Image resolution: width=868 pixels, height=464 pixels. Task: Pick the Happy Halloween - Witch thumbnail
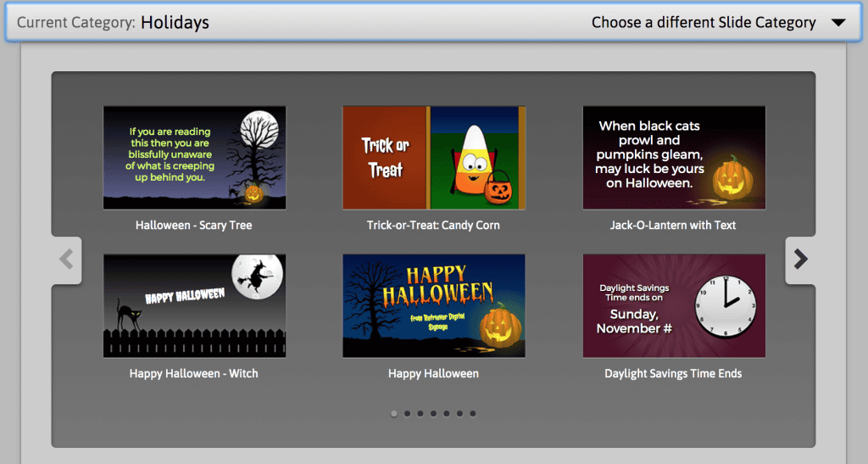[194, 305]
